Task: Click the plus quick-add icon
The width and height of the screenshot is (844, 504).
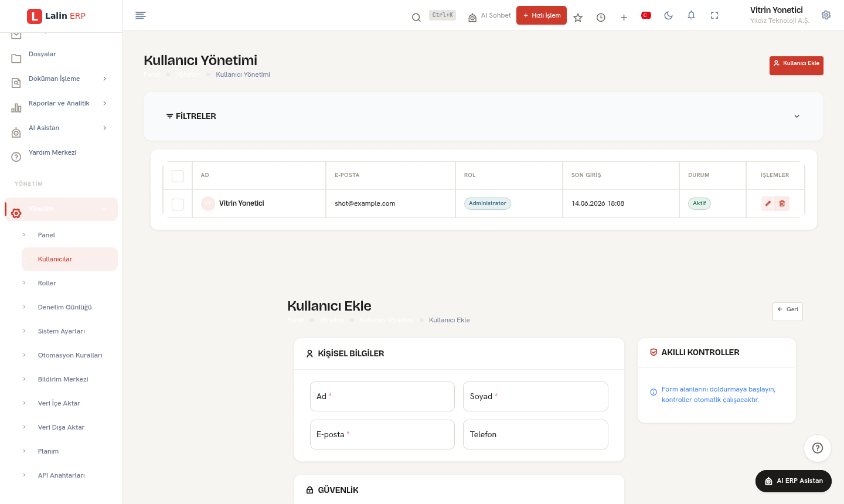Action: (x=624, y=18)
